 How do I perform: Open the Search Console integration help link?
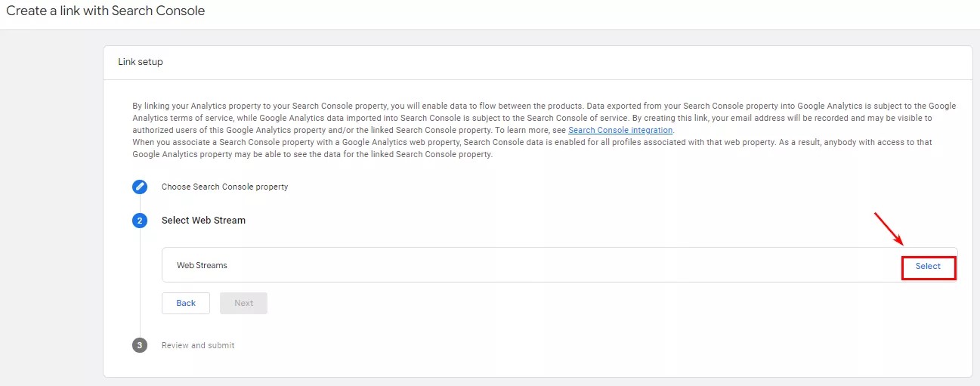point(620,131)
